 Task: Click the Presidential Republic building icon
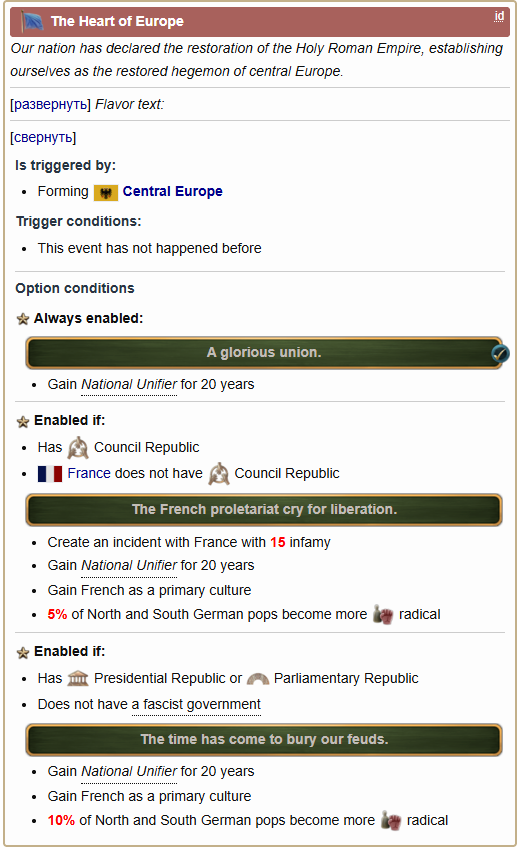[x=78, y=678]
